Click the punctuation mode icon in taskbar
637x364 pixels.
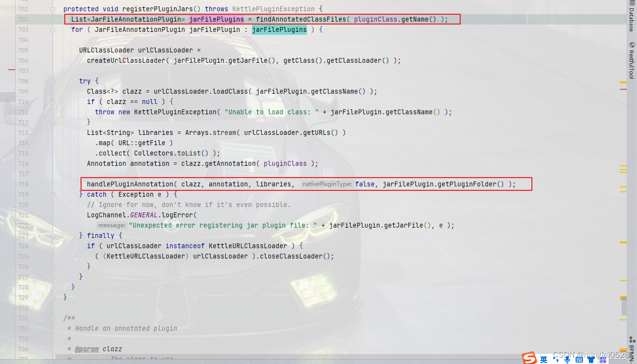coord(556,359)
